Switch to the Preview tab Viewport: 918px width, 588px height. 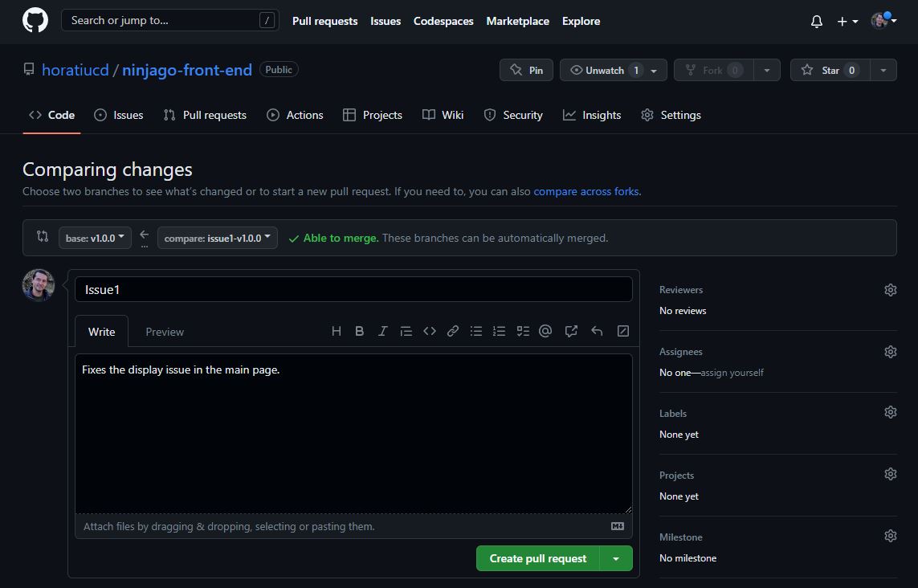point(165,332)
